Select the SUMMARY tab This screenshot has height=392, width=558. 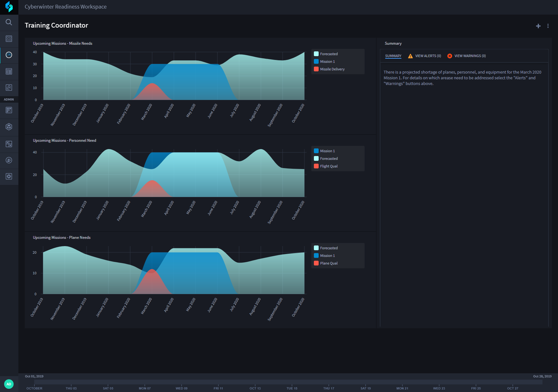[x=393, y=56]
